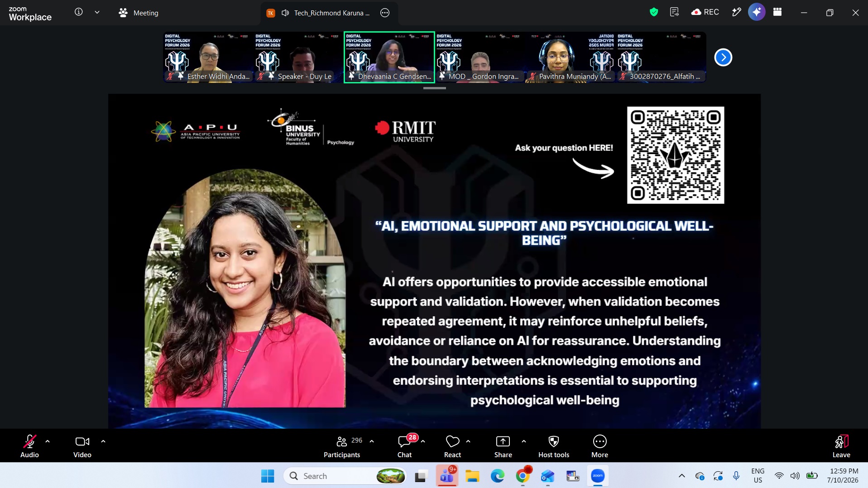Screen dimensions: 868x488
Task: Open the Chat panel with 28 unread
Action: pyautogui.click(x=405, y=446)
